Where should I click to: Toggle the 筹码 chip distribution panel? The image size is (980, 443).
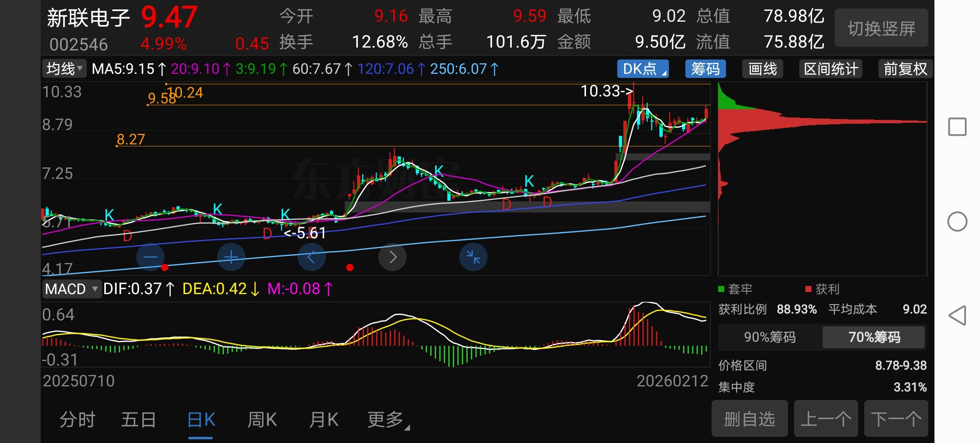[x=705, y=69]
